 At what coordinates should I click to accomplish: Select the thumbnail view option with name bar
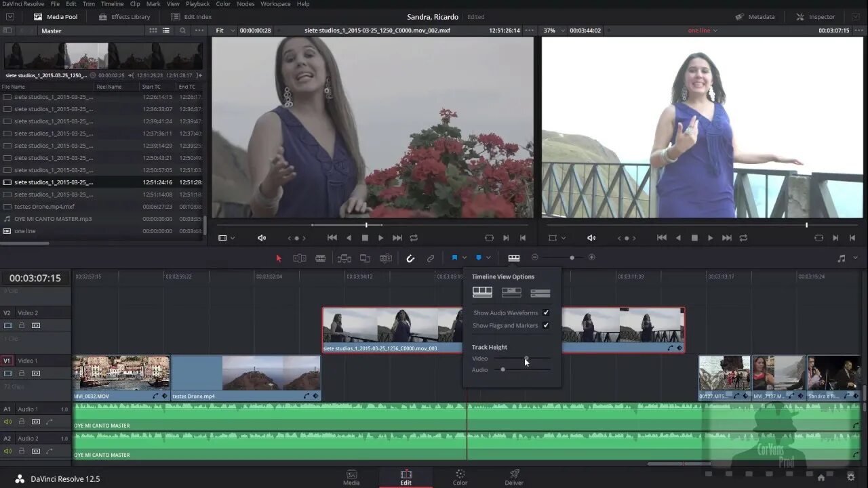pos(511,292)
